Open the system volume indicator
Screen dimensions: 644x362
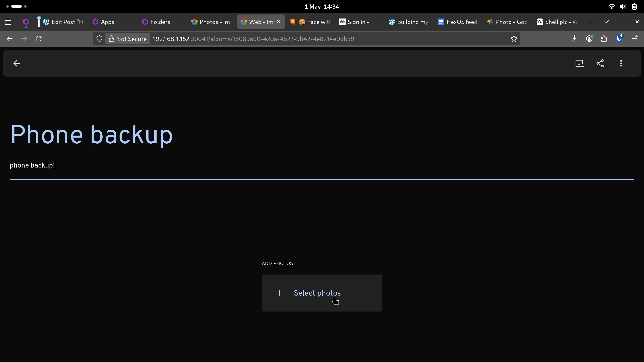click(x=623, y=6)
